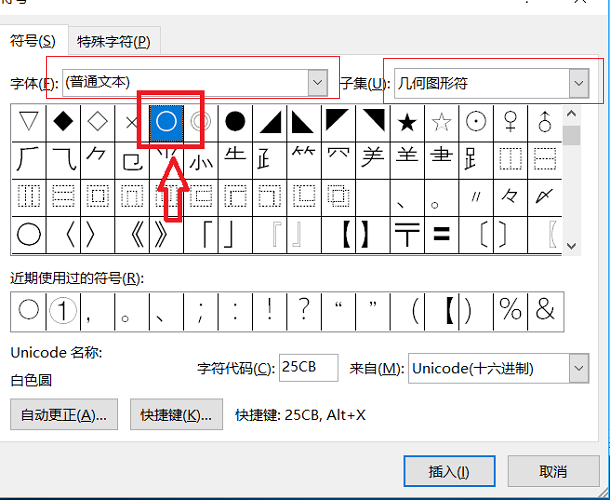610x500 pixels.
Task: Select the postal mark 〒 symbol
Action: pos(407,235)
